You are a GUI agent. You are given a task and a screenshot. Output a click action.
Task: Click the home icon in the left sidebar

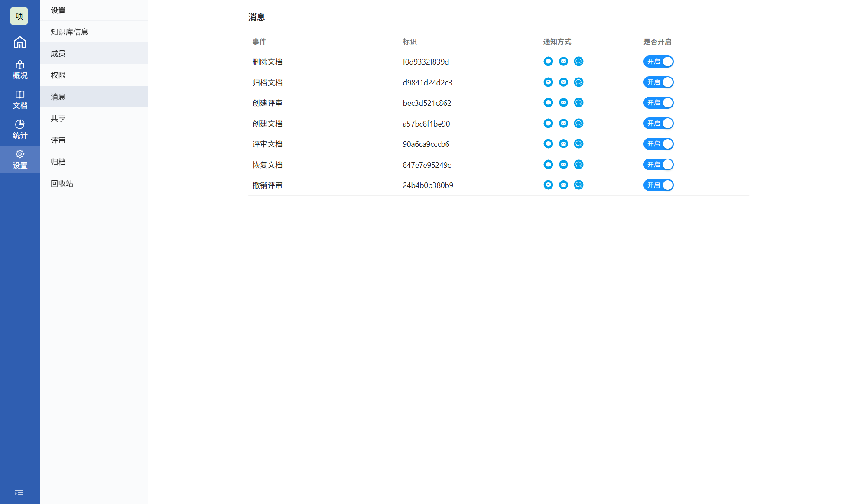coord(19,42)
